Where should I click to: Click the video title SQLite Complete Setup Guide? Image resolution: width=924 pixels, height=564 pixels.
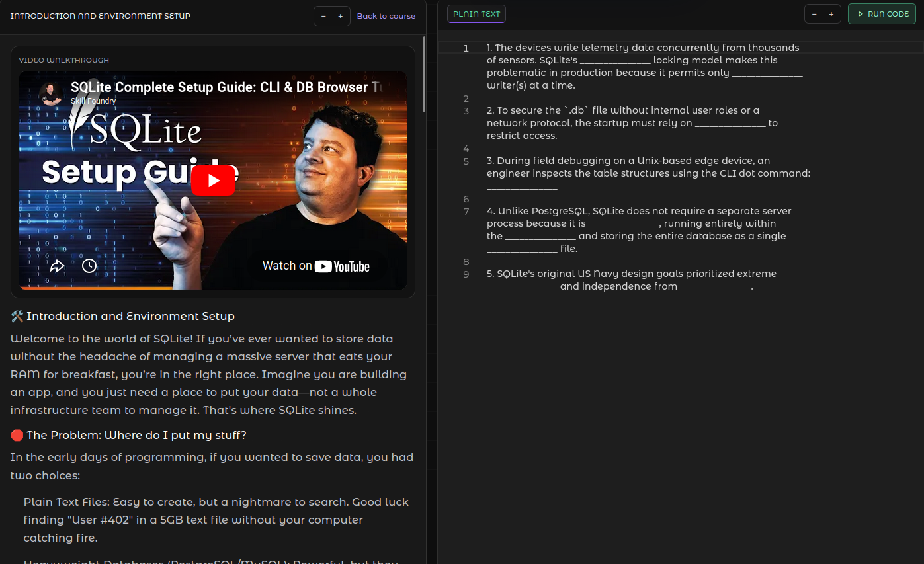tap(226, 87)
